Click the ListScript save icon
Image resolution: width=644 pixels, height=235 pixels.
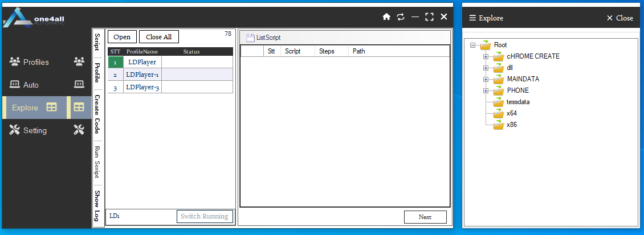click(x=250, y=38)
